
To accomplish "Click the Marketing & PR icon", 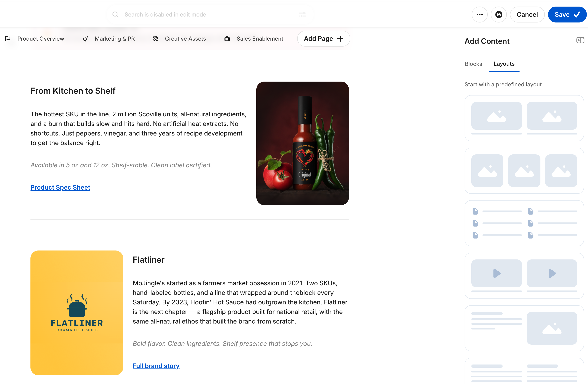I will coord(85,39).
